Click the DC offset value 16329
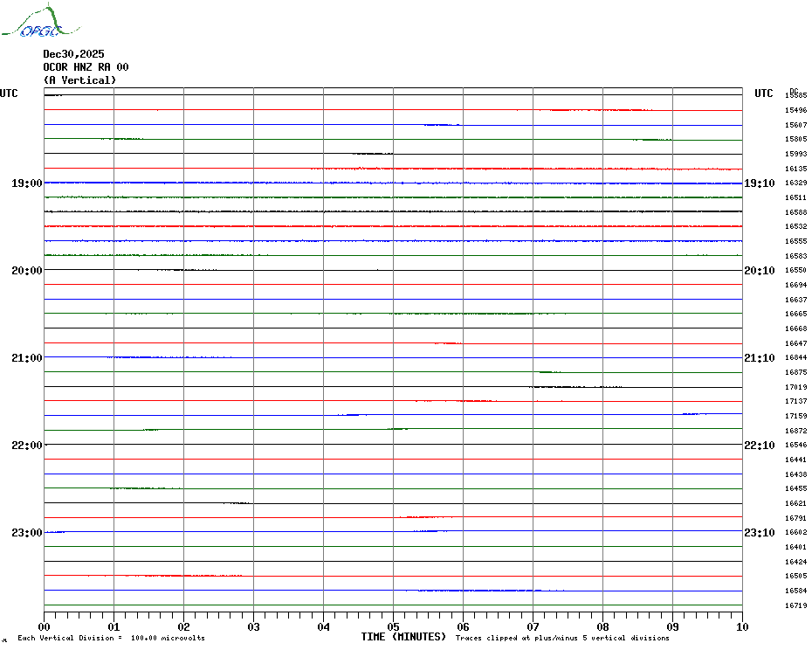 (795, 183)
